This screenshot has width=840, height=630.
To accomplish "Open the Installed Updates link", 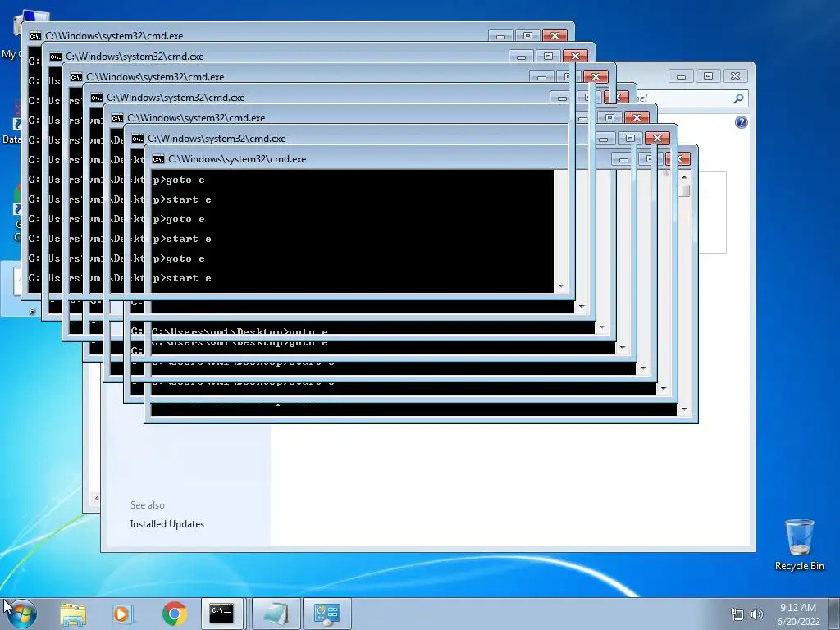I will pos(167,524).
